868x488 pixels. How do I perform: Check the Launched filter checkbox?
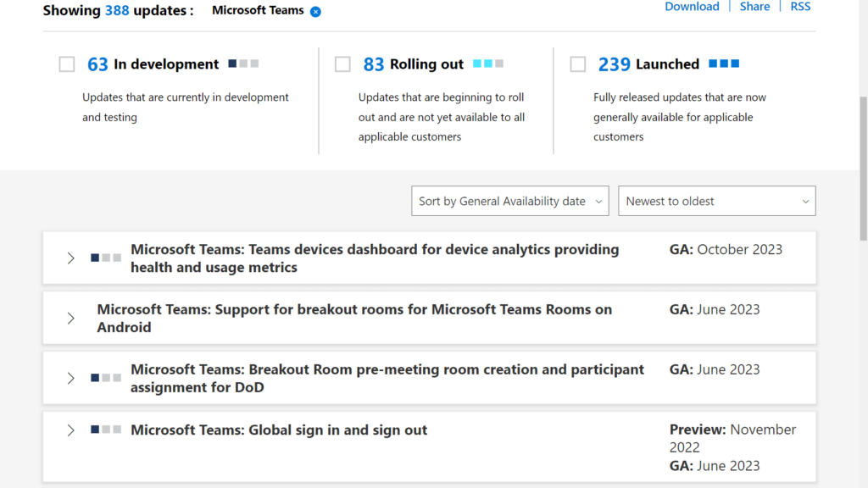click(x=578, y=64)
